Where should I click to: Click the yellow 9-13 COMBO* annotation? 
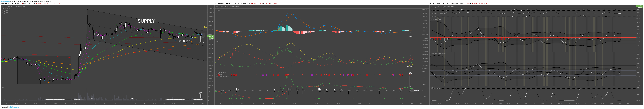(204, 27)
